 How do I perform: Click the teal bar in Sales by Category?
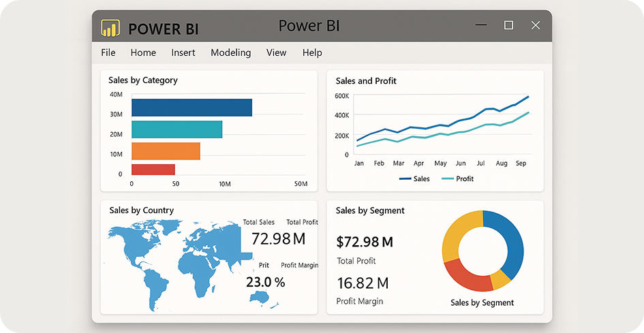click(x=177, y=129)
